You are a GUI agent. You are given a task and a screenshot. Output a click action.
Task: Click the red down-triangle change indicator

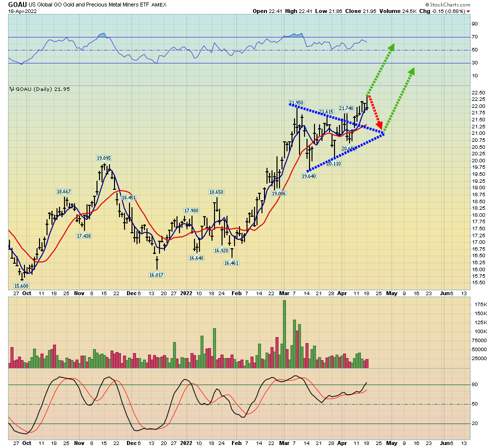click(468, 11)
